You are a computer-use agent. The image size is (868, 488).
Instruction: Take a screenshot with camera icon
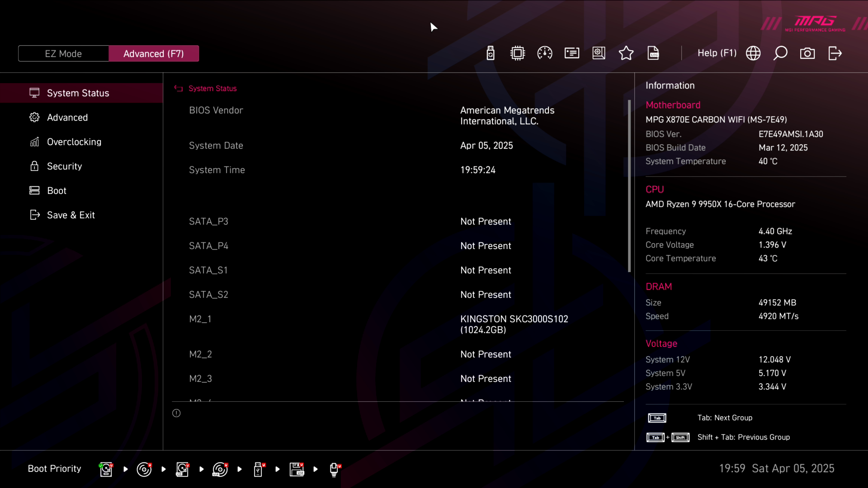[x=807, y=53]
